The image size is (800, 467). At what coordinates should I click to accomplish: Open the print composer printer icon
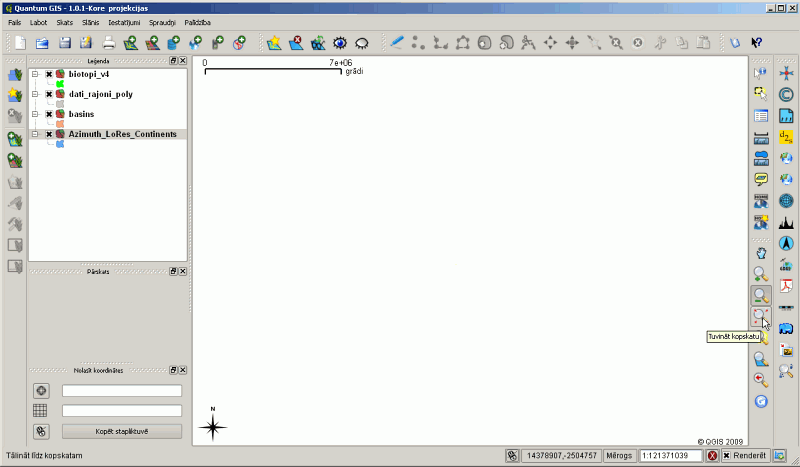[109, 43]
